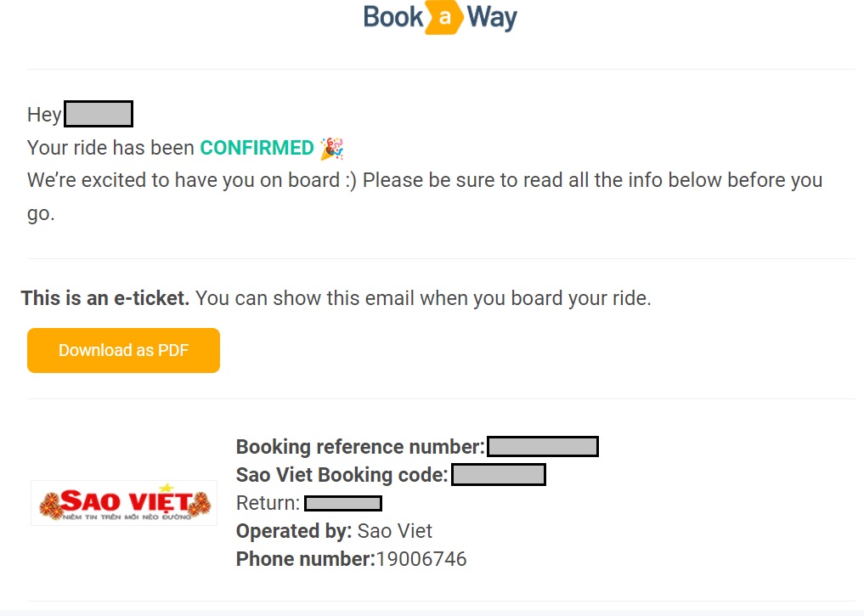Download the e-ticket as PDF
This screenshot has height=616, width=864.
(x=123, y=350)
